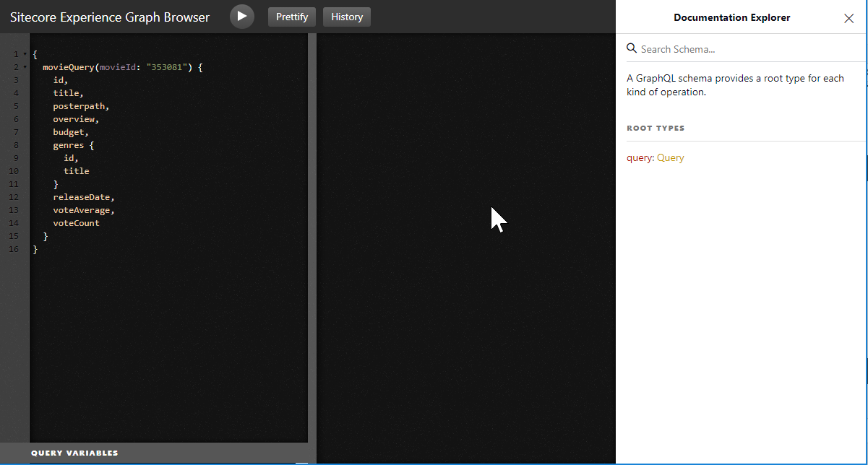Click the Prettify button

[292, 17]
